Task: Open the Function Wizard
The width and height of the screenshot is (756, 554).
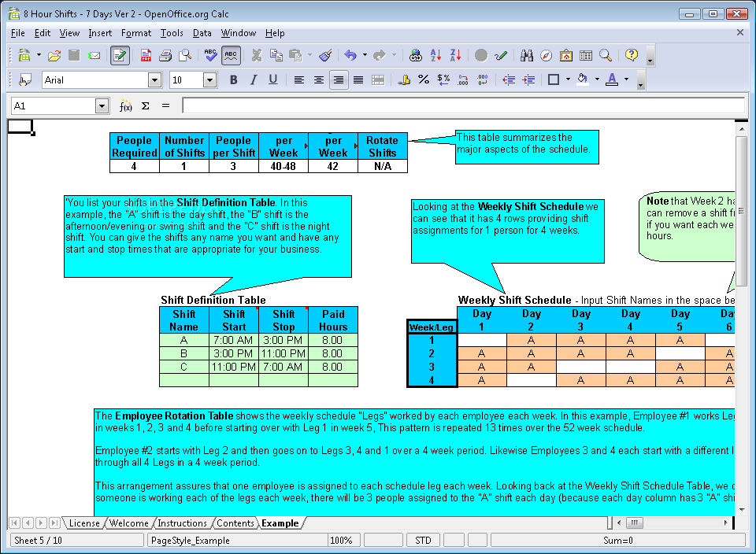Action: [125, 106]
